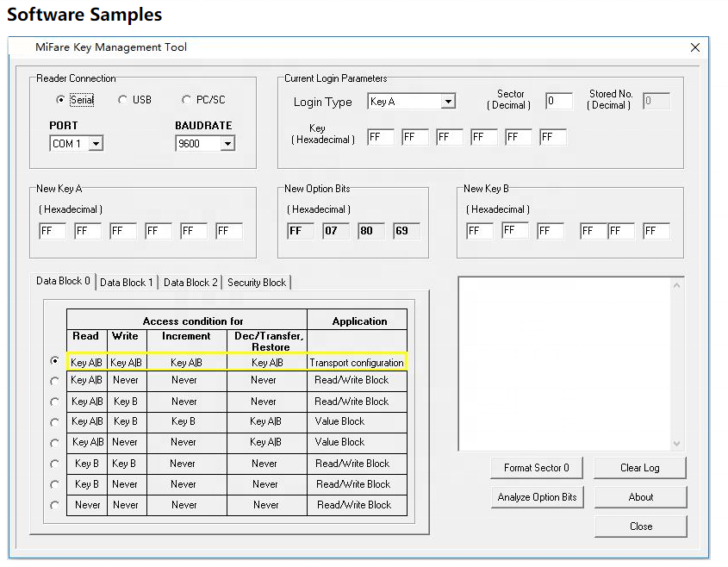Click the last login Key hexadecimal field

553,137
